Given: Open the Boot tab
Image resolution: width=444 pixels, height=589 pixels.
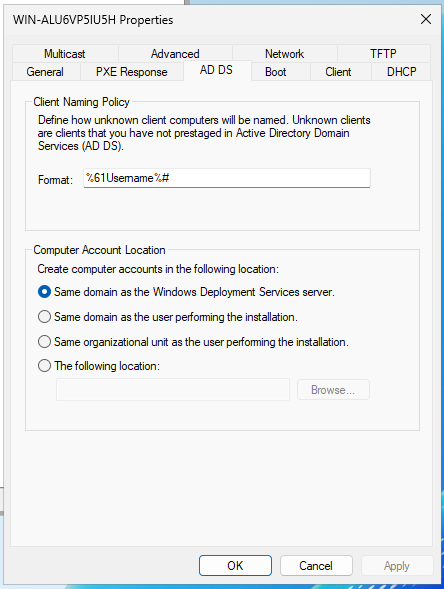Looking at the screenshot, I should 276,72.
